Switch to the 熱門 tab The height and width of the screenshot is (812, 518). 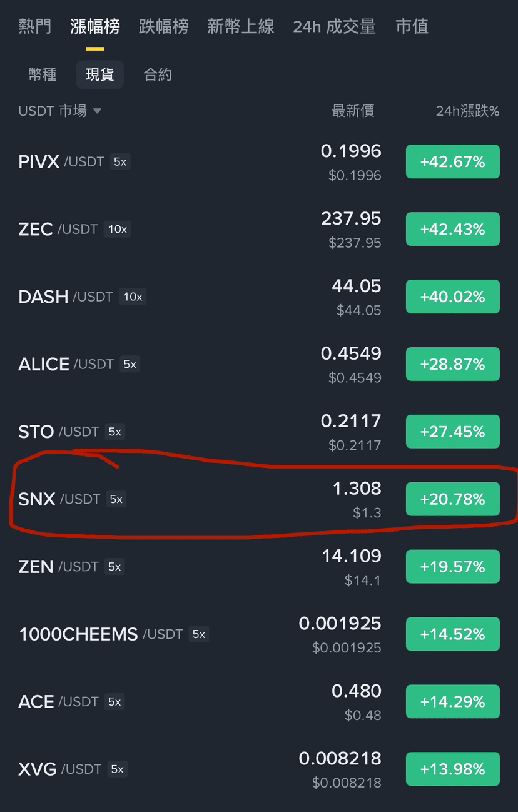(35, 26)
